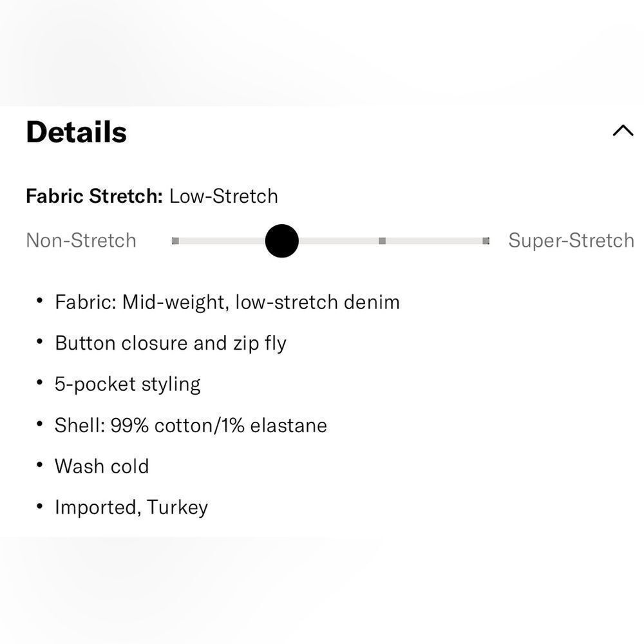Click the black stretch slider handle
Viewport: 644px width, 644px height.
click(x=281, y=241)
